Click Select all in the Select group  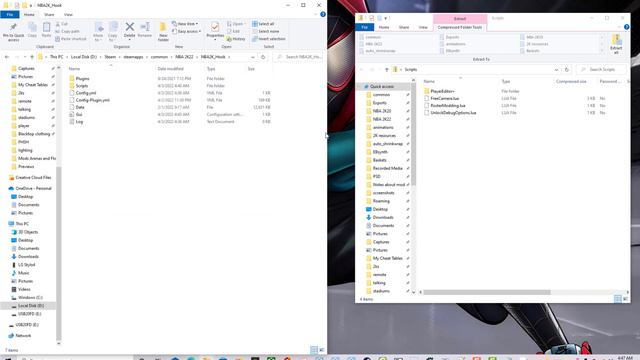click(x=263, y=24)
